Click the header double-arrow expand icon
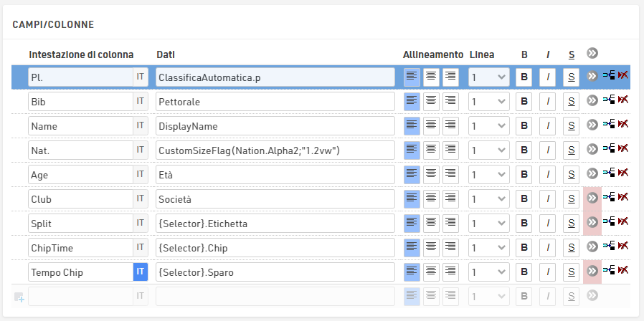 pyautogui.click(x=592, y=53)
